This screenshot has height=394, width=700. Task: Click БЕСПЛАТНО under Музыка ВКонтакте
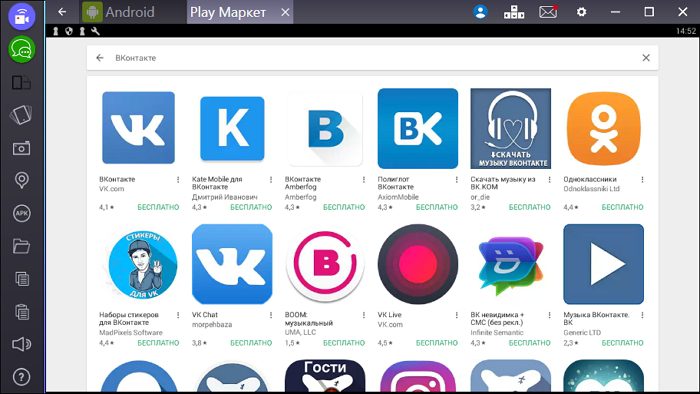point(622,343)
